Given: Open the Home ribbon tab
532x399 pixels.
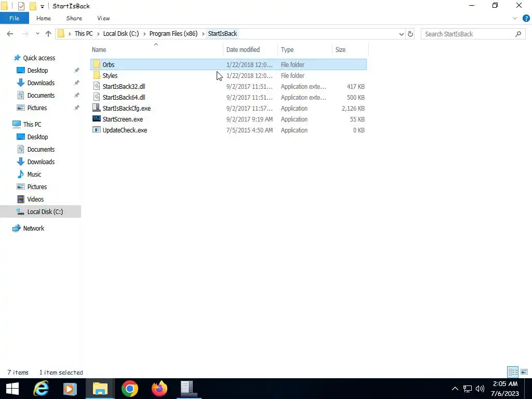Looking at the screenshot, I should tap(44, 18).
